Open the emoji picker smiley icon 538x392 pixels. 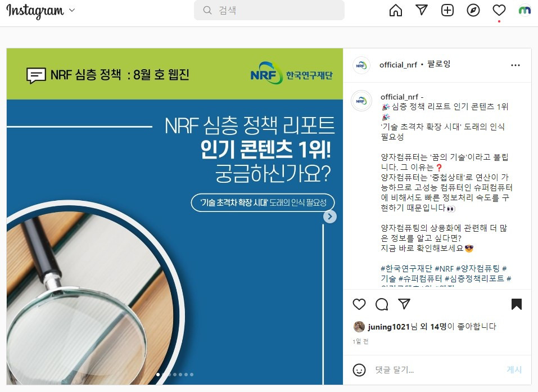pyautogui.click(x=359, y=370)
